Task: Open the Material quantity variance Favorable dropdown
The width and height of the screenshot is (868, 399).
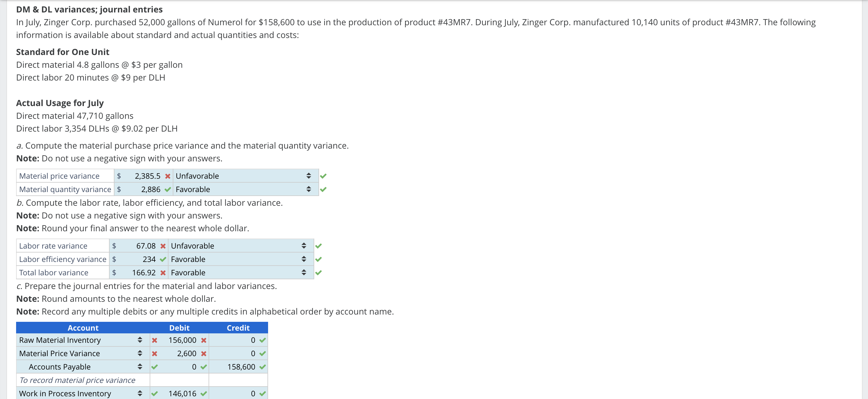Action: tap(245, 190)
